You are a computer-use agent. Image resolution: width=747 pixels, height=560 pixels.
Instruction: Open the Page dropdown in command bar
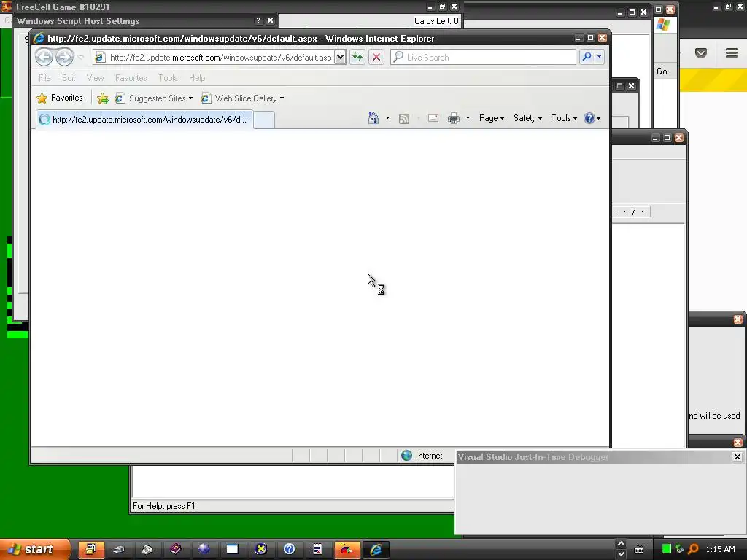pos(491,118)
